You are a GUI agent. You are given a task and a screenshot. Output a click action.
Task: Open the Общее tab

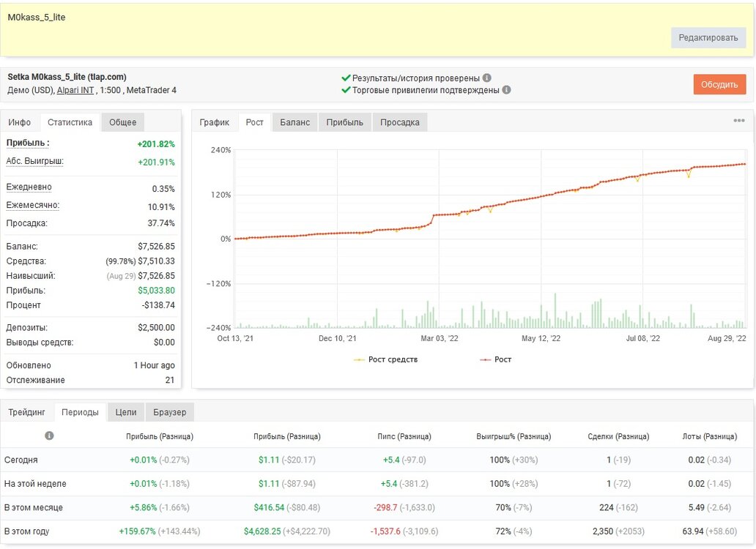point(122,122)
